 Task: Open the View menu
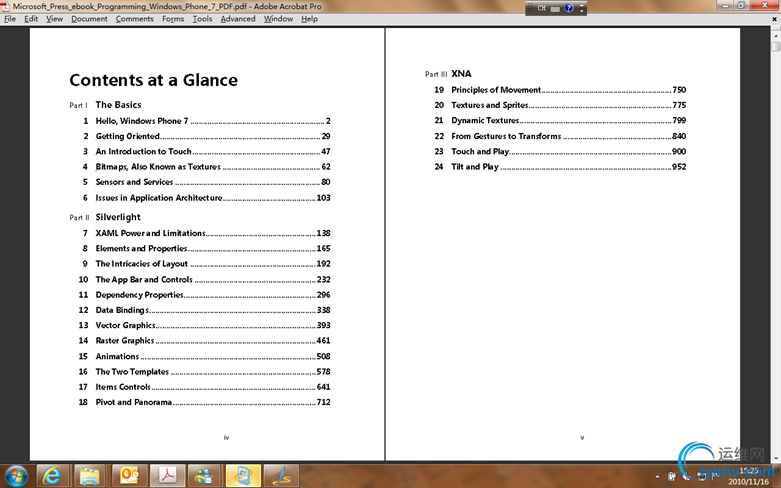54,19
